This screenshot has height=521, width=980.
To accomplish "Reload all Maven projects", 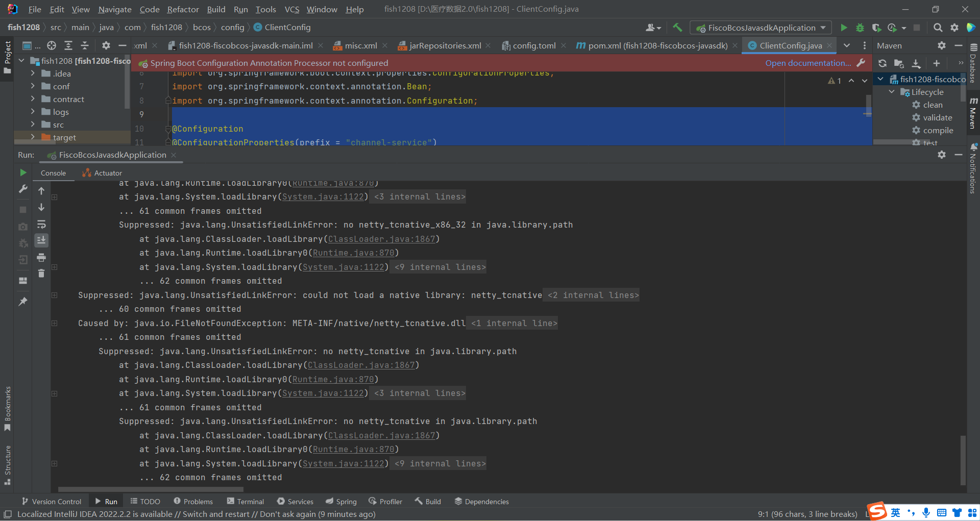I will [x=883, y=63].
